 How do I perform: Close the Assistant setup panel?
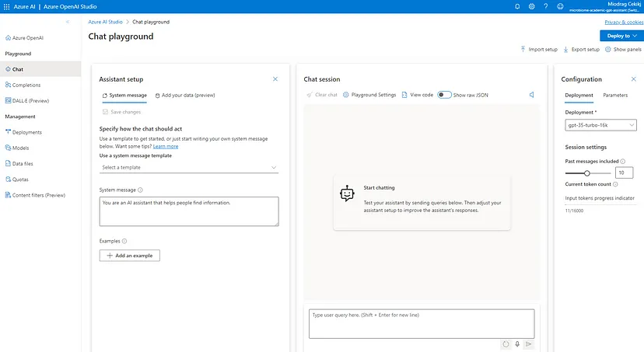point(275,79)
